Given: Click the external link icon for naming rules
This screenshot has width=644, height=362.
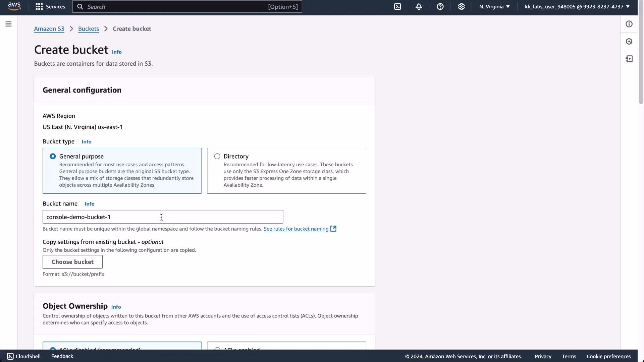Looking at the screenshot, I should tap(333, 229).
